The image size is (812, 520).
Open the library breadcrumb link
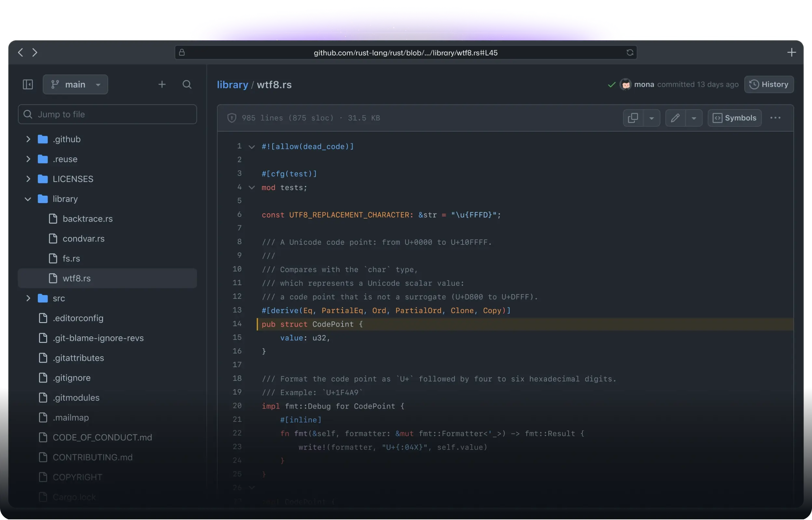[233, 84]
